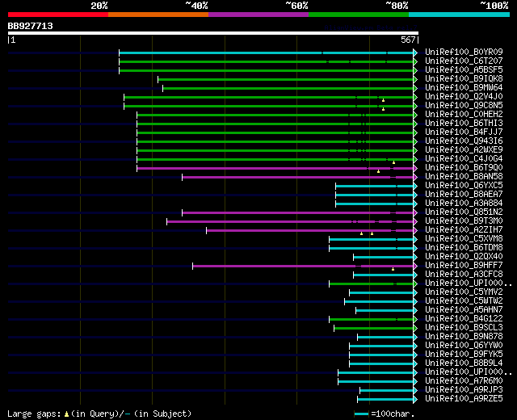Click the UniRef100_A5AHN7 label
Screen dimensions: 517x420
pyautogui.click(x=464, y=310)
